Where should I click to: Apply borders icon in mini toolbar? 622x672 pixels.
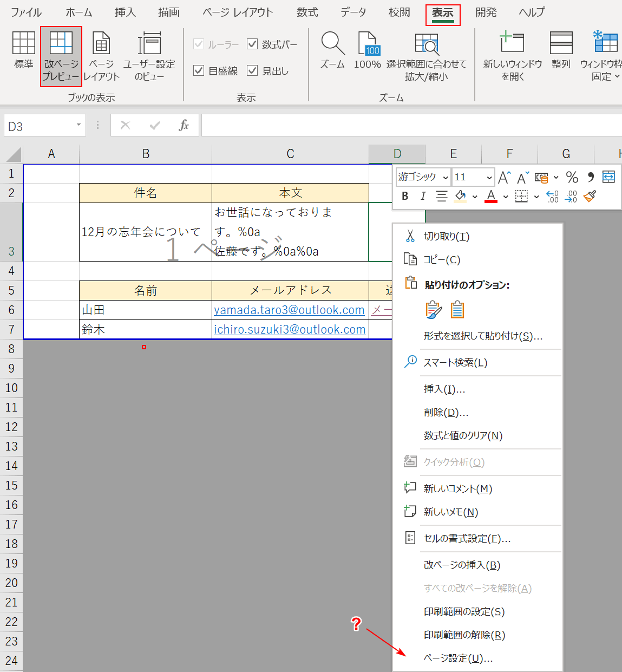521,196
